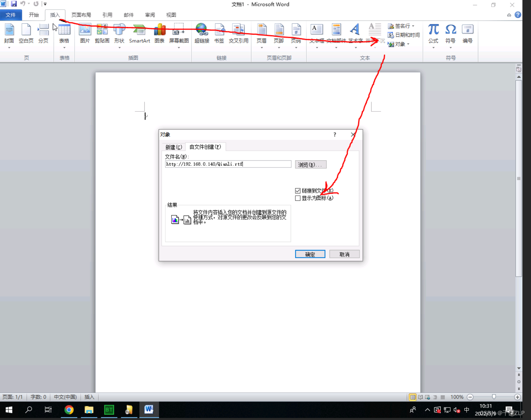Expand the object (对象) dropdown arrow

[408, 44]
